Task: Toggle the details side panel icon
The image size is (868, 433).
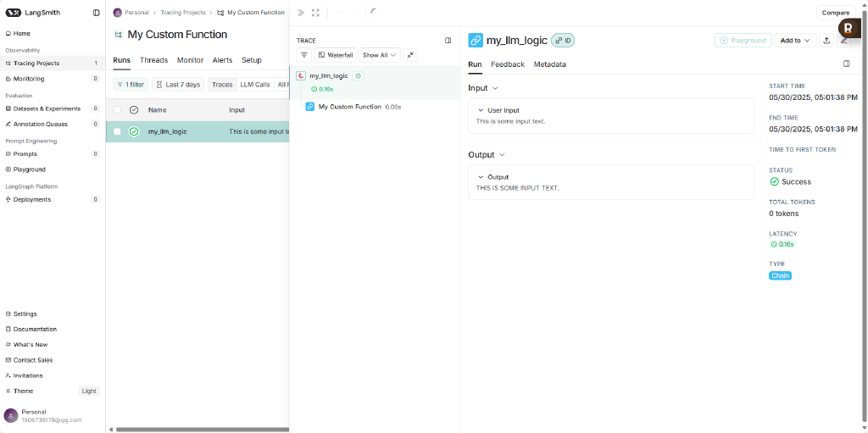Action: click(x=846, y=64)
